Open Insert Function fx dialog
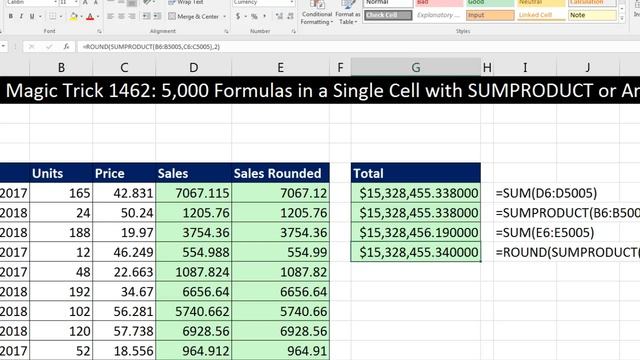This screenshot has height=360, width=640. coord(67,47)
